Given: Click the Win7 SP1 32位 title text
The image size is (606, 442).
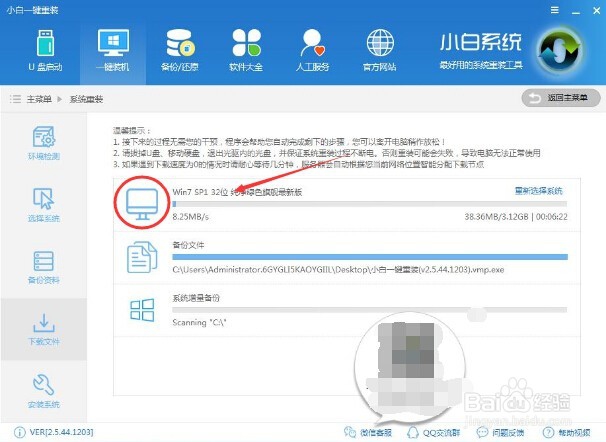Looking at the screenshot, I should pos(237,192).
